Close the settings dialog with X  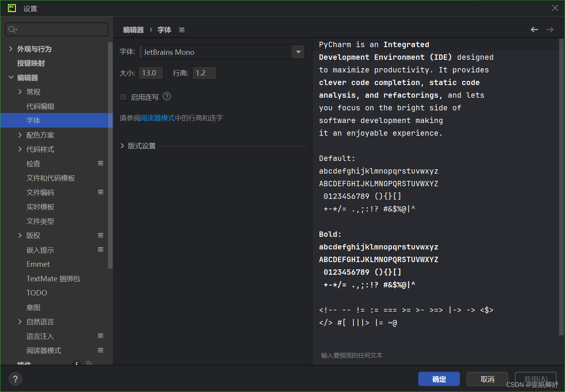coord(555,8)
